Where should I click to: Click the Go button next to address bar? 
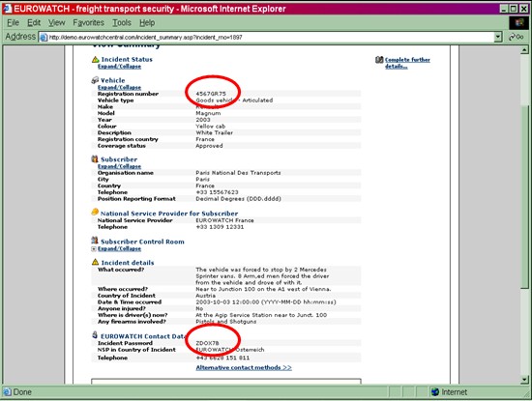[x=517, y=37]
